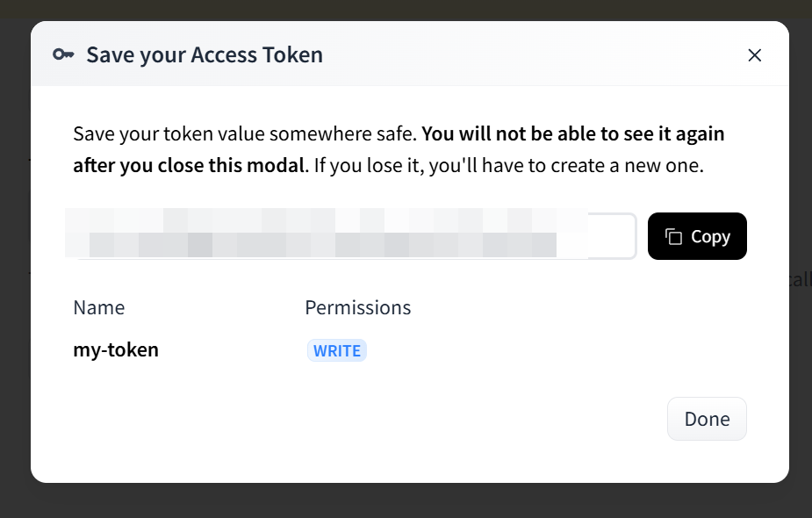Click 'Save your token value somewhere safe' text
This screenshot has width=812, height=518.
[x=245, y=134]
